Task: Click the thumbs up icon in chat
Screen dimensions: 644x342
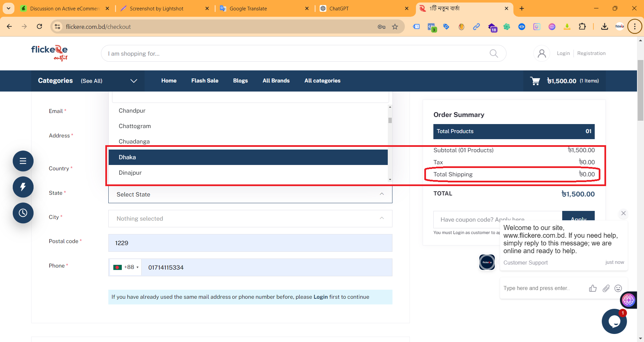Action: tap(593, 288)
